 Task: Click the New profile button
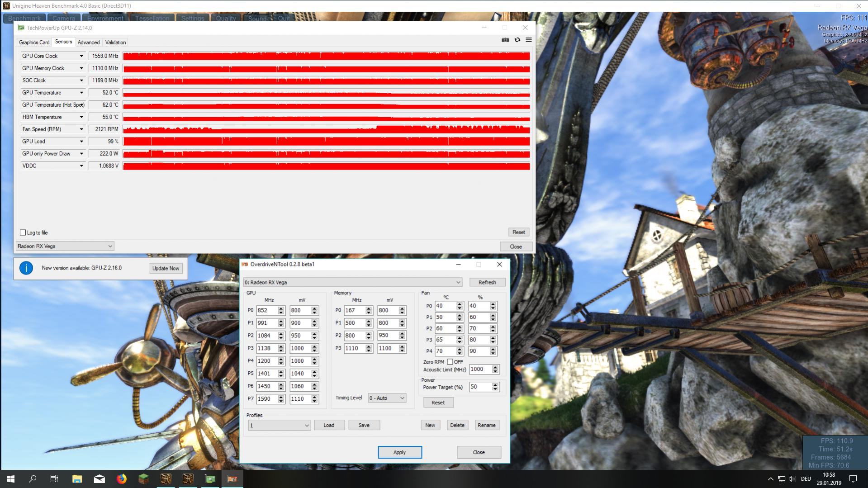click(x=430, y=425)
